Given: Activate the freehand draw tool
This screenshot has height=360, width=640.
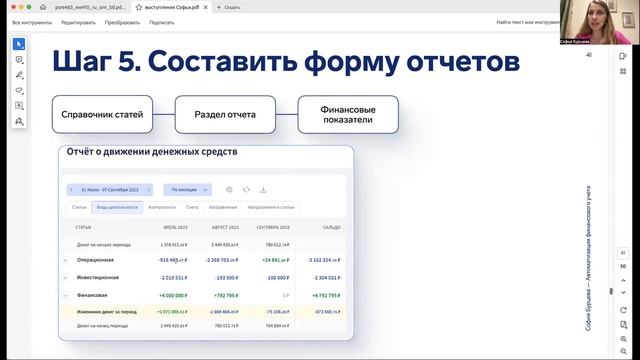Looking at the screenshot, I should [x=19, y=90].
